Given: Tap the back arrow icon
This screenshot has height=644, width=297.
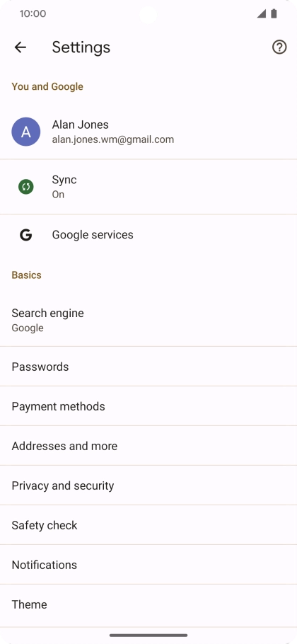Looking at the screenshot, I should pos(20,47).
